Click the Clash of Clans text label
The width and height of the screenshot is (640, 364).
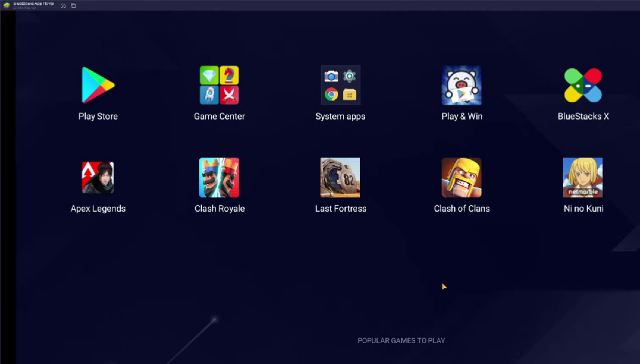tap(461, 209)
